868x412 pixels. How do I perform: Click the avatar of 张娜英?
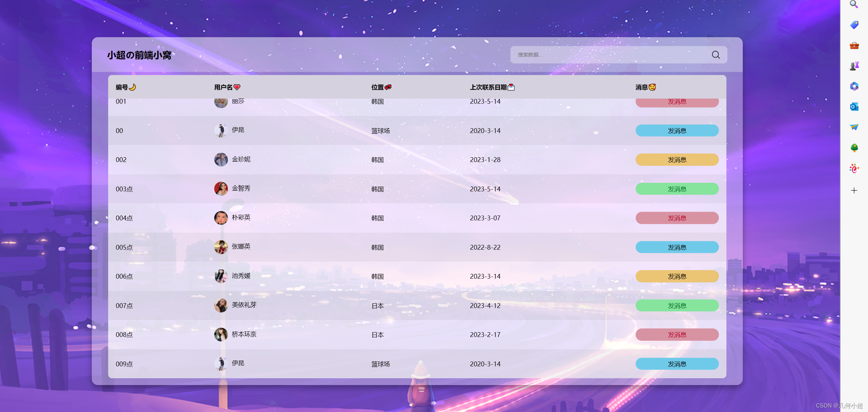[221, 247]
